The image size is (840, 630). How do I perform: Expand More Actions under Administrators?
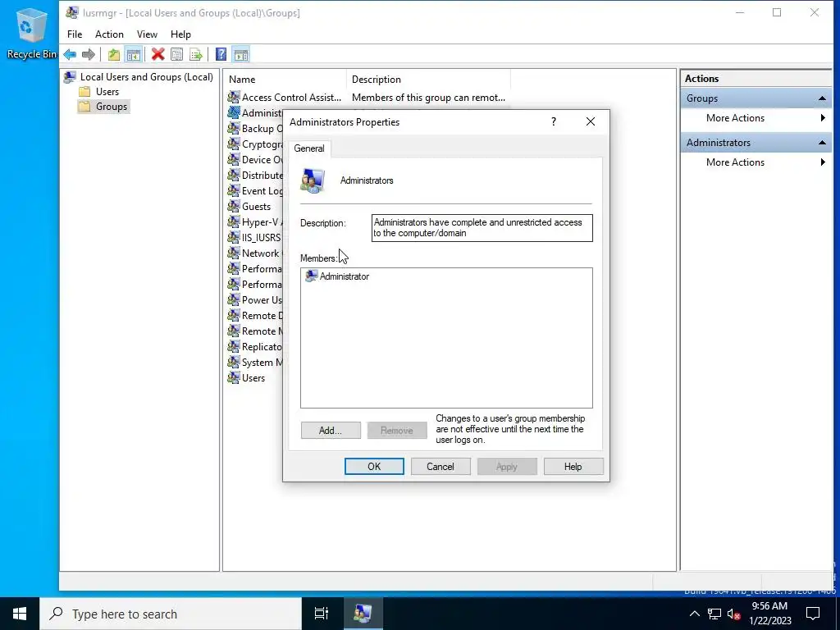click(756, 162)
